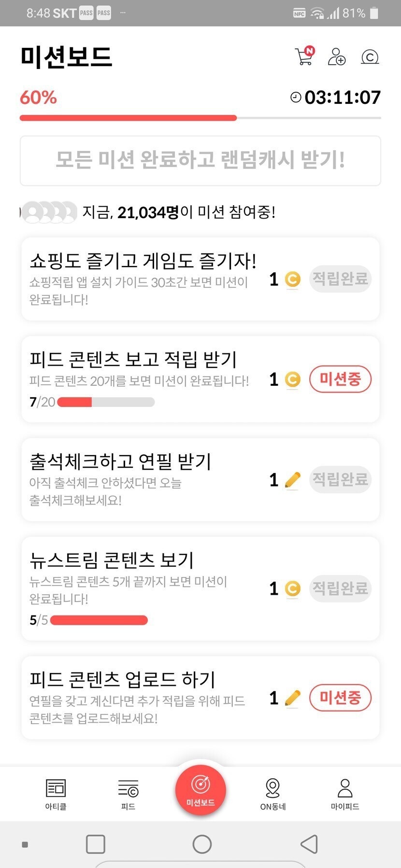Tap the 60% mission progress bar
401x868 pixels.
coord(200,118)
